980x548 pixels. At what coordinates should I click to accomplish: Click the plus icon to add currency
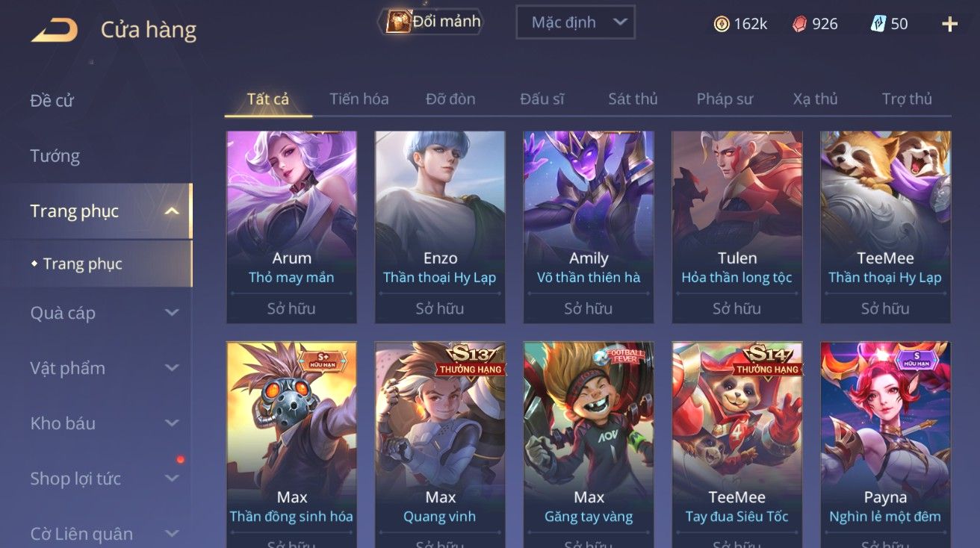949,24
